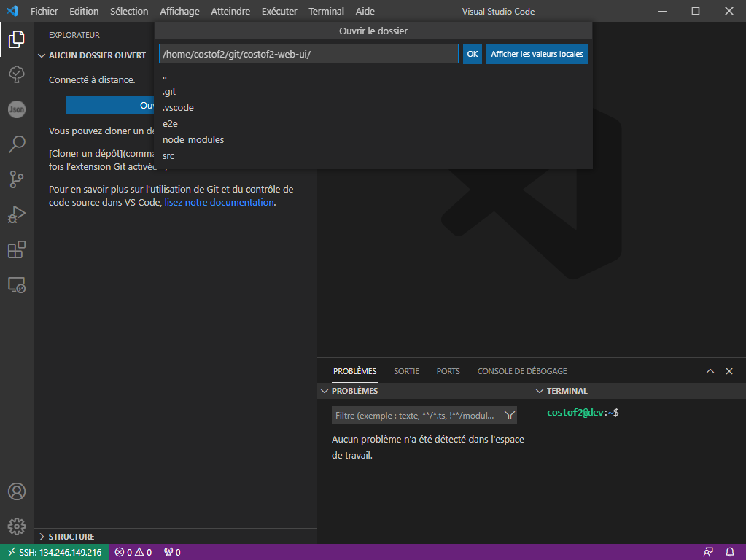Open the Source Control view icon
This screenshot has height=560, width=746.
pyautogui.click(x=17, y=179)
